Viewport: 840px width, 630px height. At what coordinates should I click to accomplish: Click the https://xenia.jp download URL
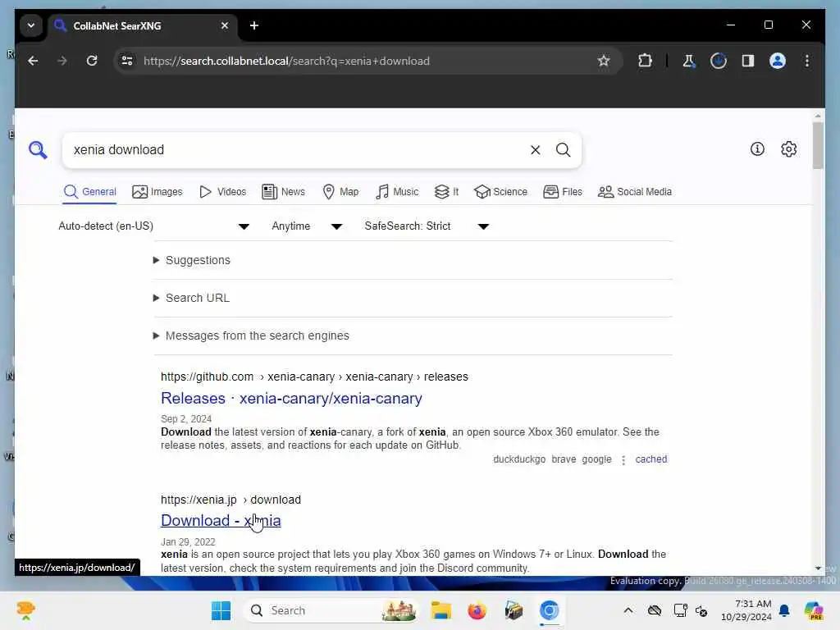[x=231, y=500]
